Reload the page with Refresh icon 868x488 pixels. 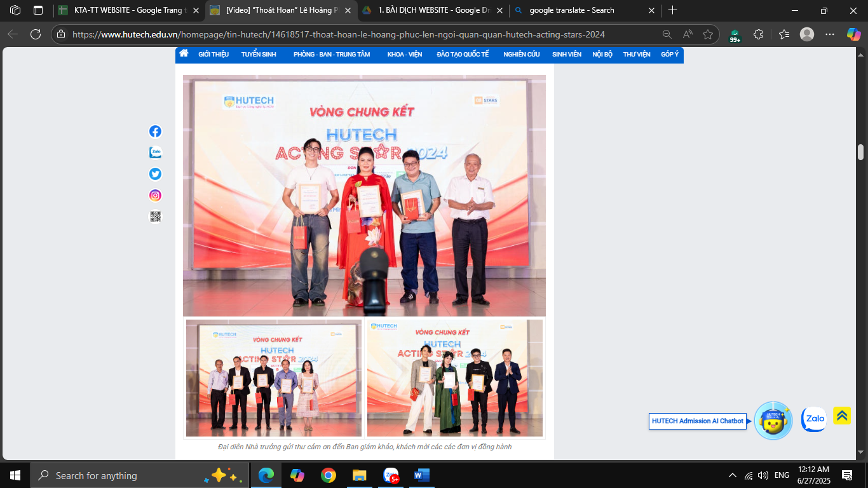36,34
